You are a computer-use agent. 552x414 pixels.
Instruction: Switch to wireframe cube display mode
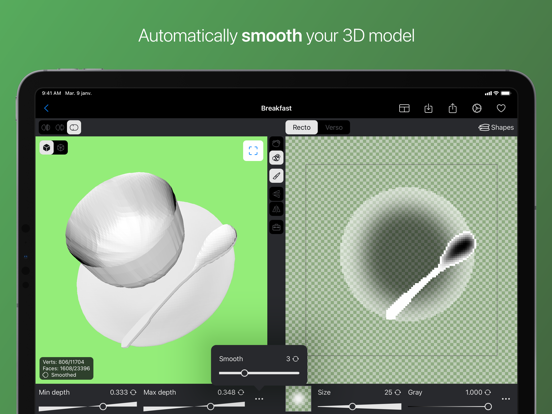pyautogui.click(x=61, y=148)
